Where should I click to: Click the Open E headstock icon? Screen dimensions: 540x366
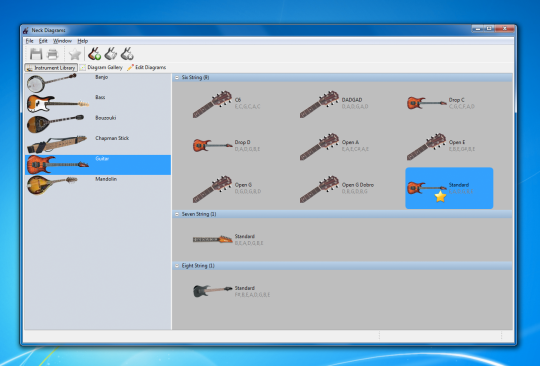(426, 146)
